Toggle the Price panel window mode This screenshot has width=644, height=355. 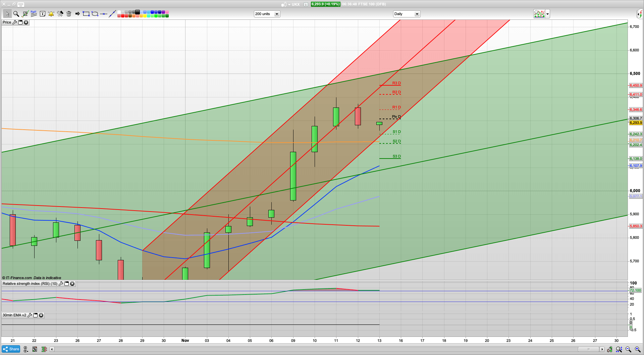pyautogui.click(x=20, y=22)
